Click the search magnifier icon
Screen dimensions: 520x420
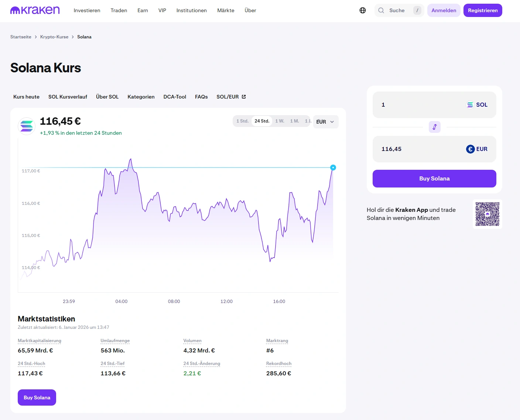pyautogui.click(x=381, y=10)
